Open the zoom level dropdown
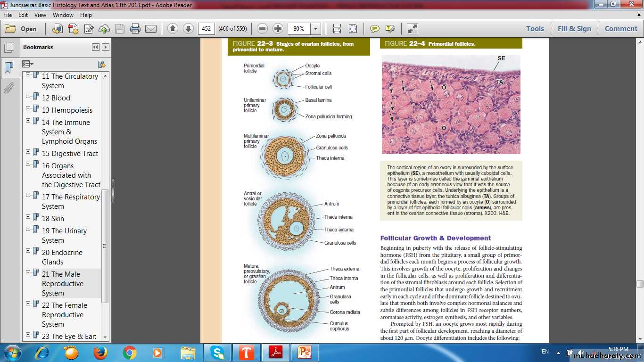644x362 pixels. (x=315, y=29)
